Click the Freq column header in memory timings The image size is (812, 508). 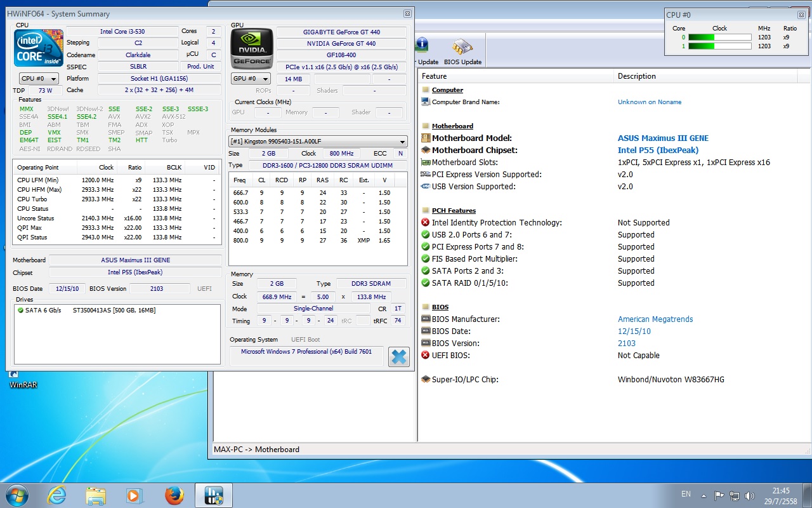click(241, 180)
